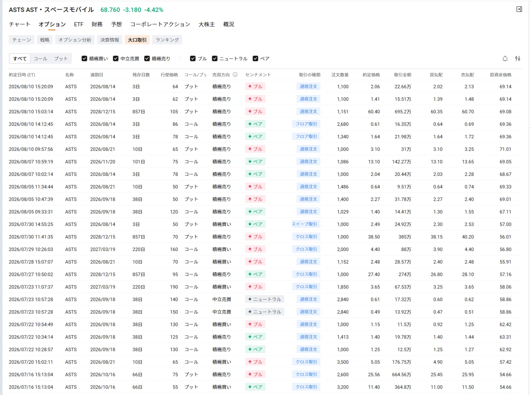Screen dimensions: 532x395
Task: Click the センチメント column header
Action: click(x=258, y=75)
